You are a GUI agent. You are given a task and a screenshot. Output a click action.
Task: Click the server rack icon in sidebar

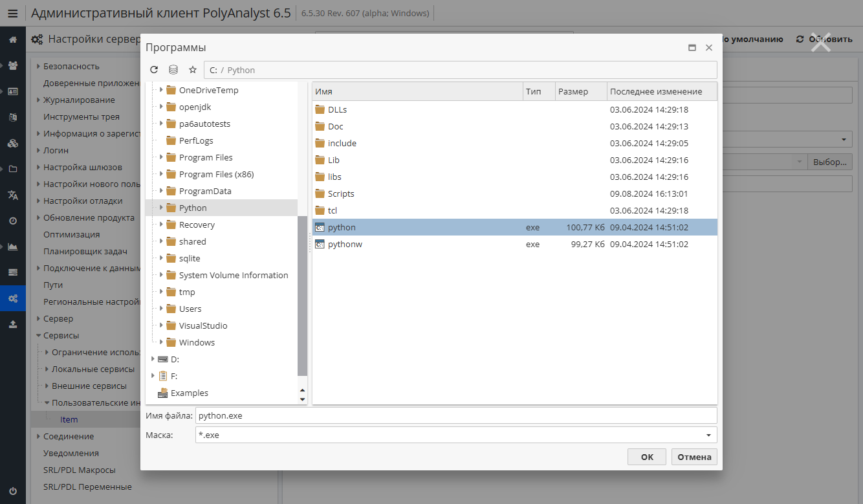click(13, 272)
